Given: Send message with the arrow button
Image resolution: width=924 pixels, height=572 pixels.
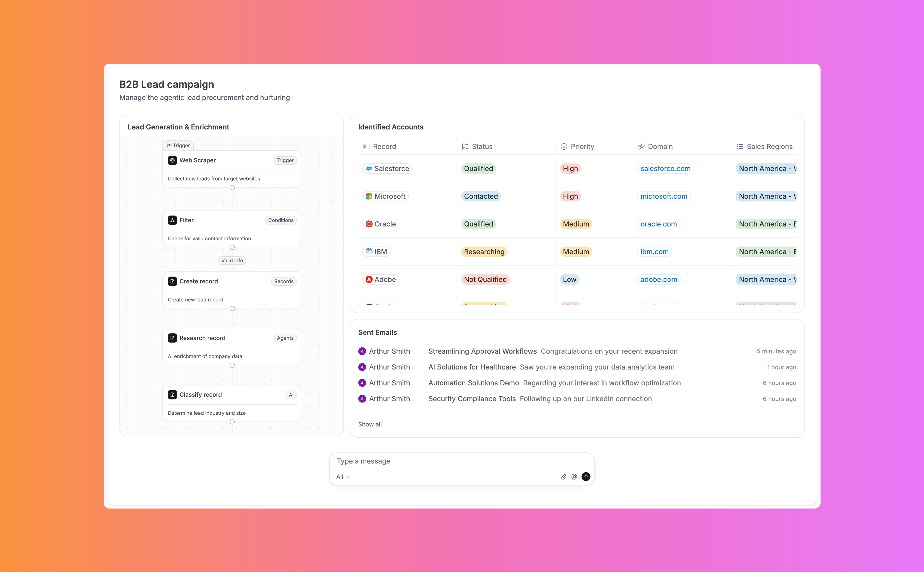Looking at the screenshot, I should [x=586, y=477].
